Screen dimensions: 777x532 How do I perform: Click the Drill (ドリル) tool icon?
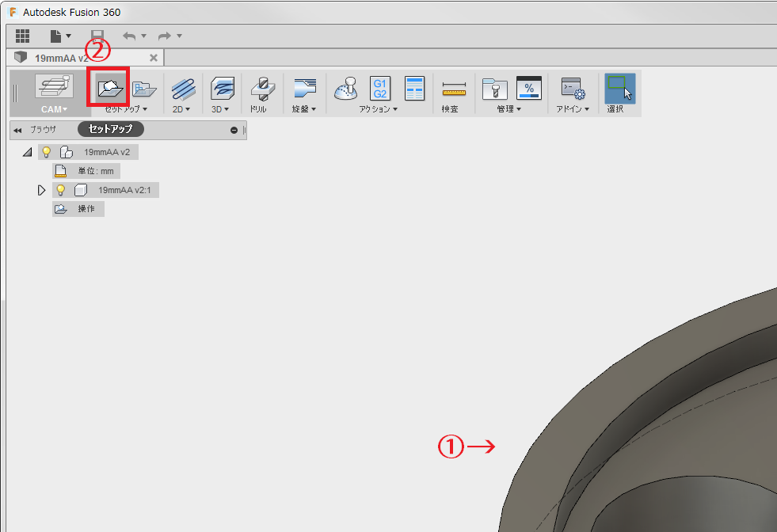point(263,89)
